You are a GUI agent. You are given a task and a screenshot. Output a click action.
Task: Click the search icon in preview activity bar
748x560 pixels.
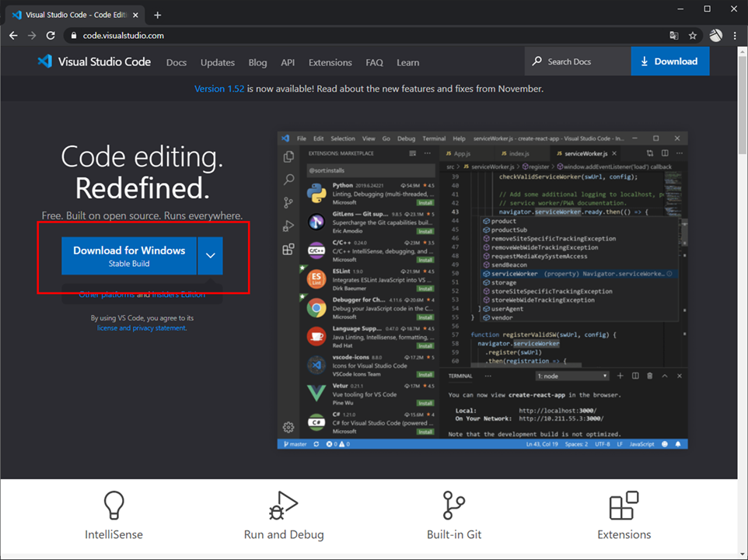(288, 180)
